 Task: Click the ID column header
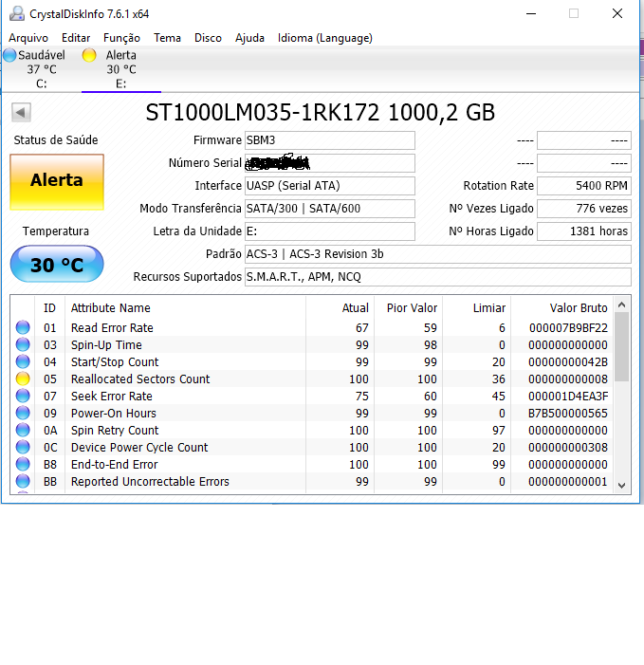tap(49, 308)
